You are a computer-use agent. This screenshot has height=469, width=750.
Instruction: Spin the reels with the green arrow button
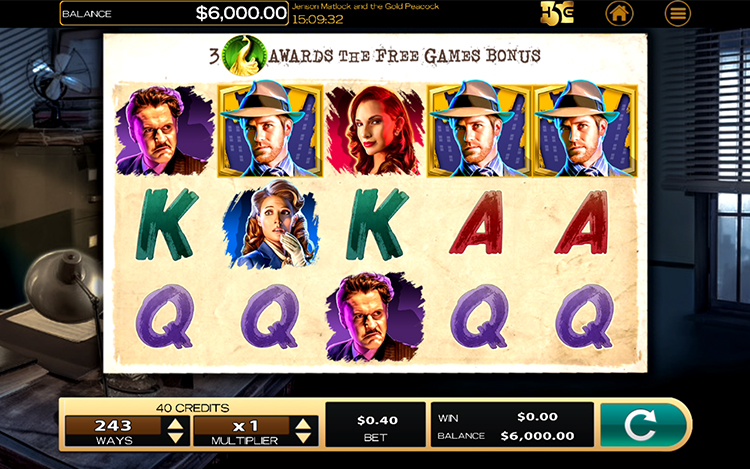[x=643, y=425]
